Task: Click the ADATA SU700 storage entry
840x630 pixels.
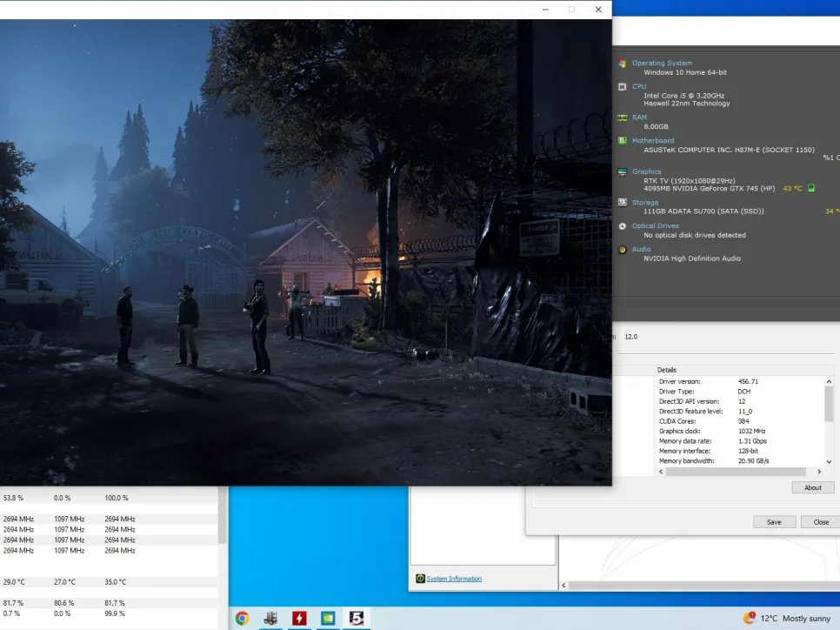Action: (x=703, y=211)
